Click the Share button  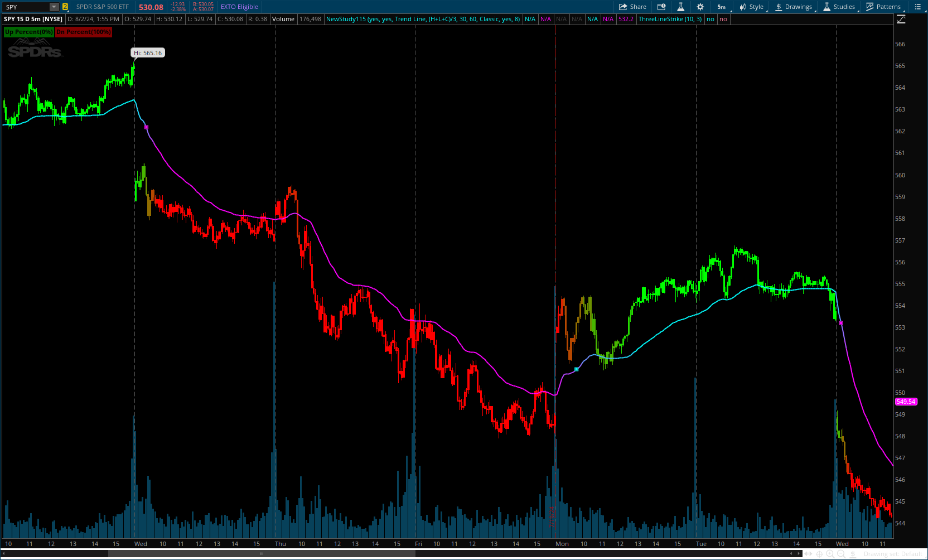(x=632, y=7)
